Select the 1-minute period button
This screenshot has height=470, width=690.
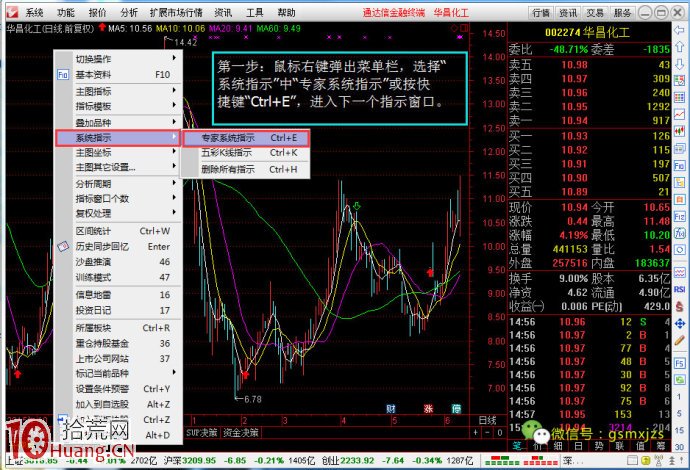pos(679,397)
